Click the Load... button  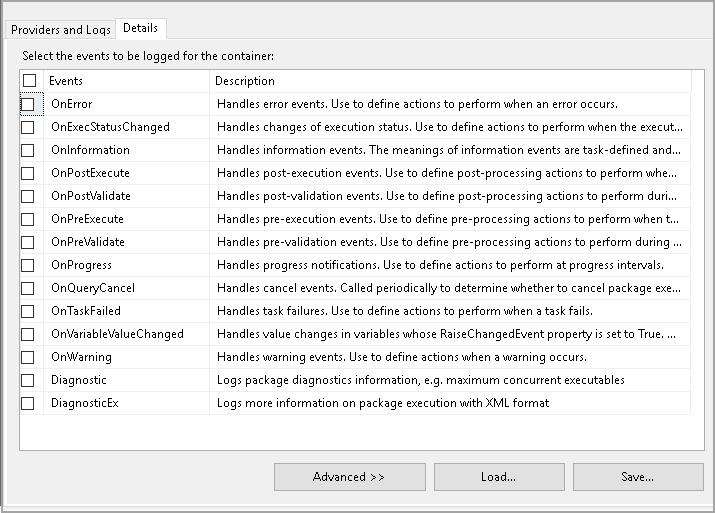point(498,477)
